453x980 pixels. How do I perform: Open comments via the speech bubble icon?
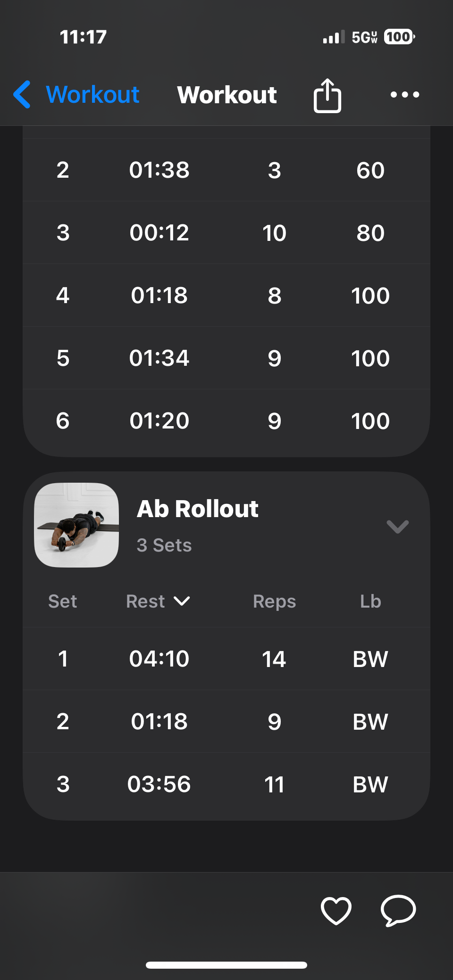tap(398, 910)
